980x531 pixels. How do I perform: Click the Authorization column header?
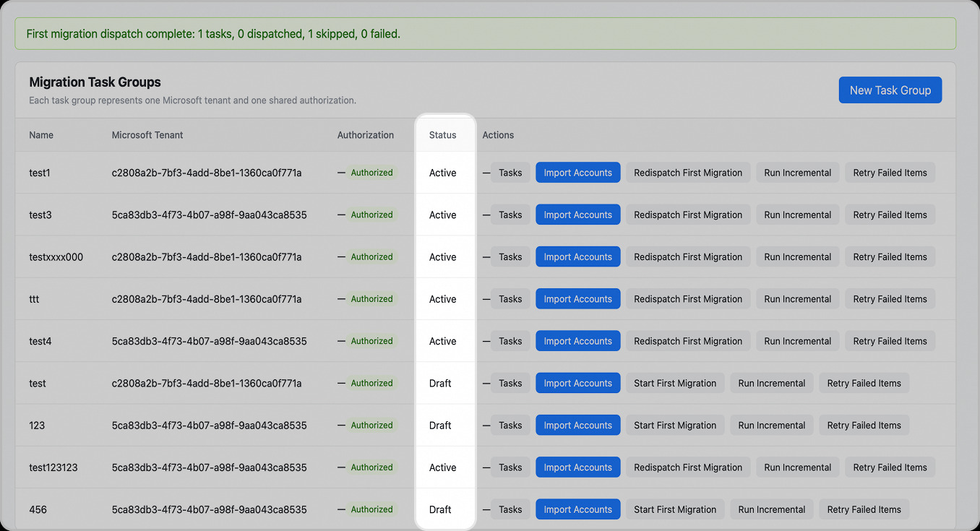(x=365, y=135)
